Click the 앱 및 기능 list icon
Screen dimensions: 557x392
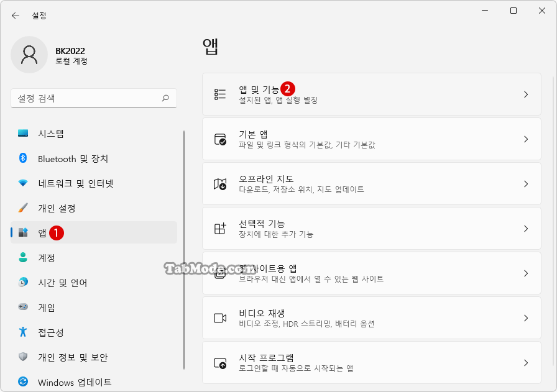point(220,94)
